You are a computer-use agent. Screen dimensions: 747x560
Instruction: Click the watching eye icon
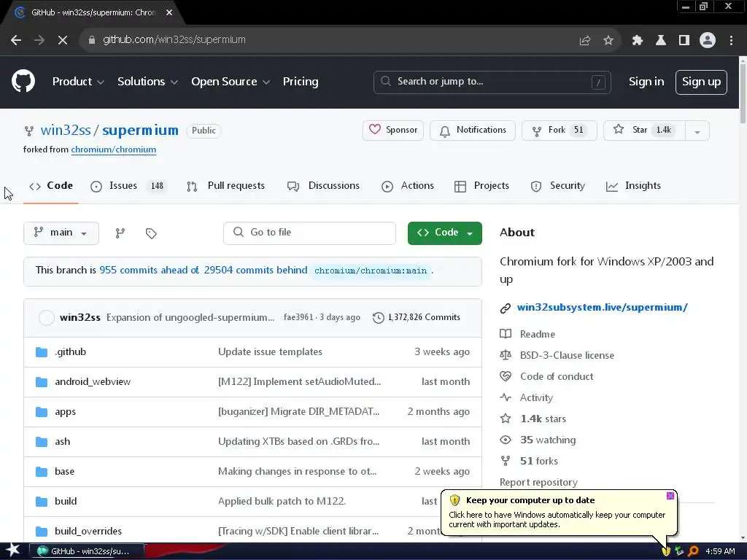[x=506, y=440]
